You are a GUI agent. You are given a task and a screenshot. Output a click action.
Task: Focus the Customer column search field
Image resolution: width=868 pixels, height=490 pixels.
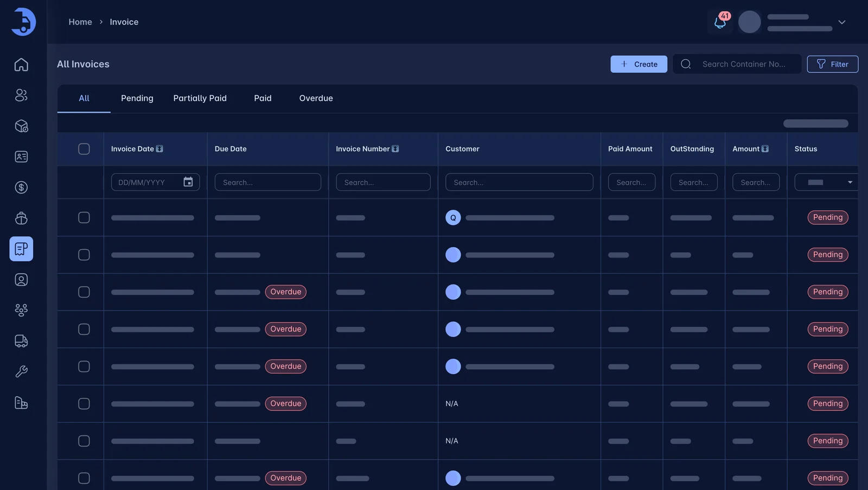tap(519, 182)
